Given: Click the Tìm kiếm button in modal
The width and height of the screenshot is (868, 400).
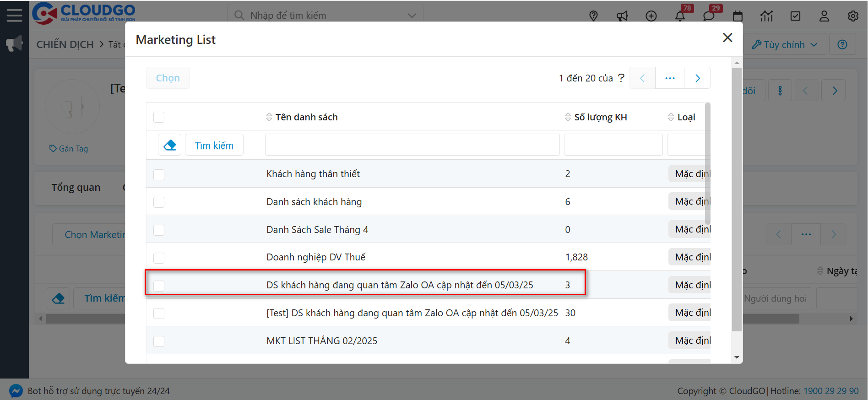Looking at the screenshot, I should [214, 145].
